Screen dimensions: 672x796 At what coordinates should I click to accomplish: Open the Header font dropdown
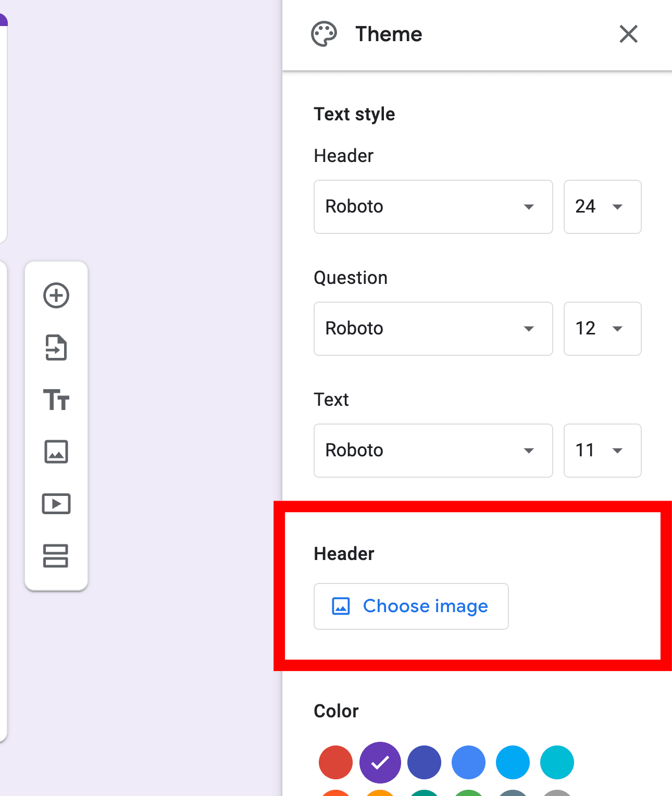point(433,207)
